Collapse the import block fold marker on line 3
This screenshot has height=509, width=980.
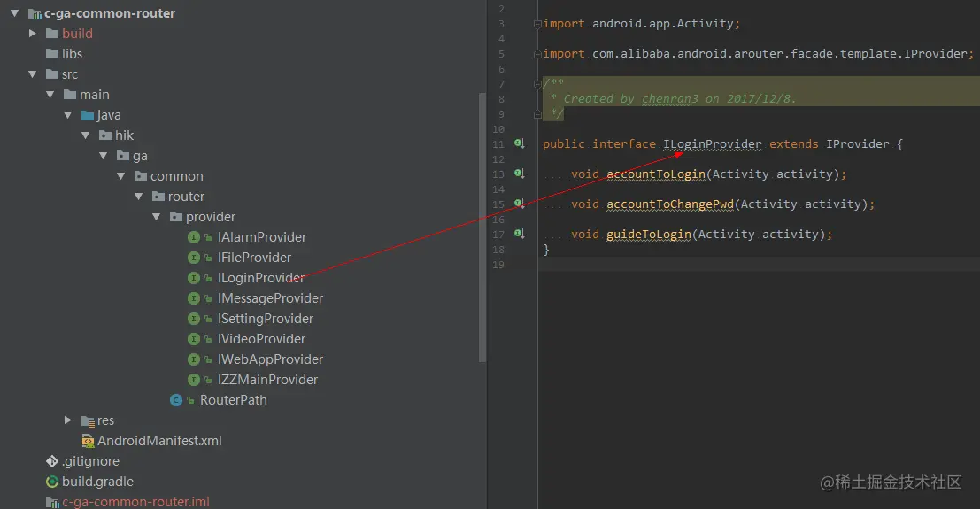click(537, 24)
